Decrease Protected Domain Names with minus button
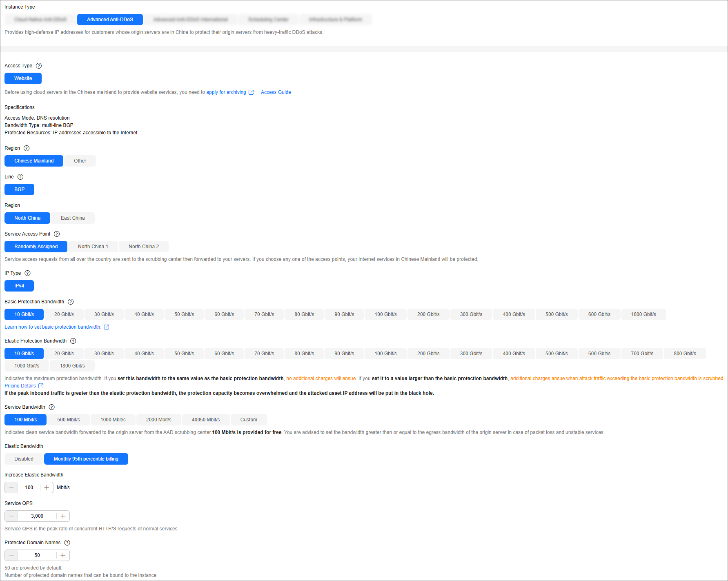728x581 pixels. pos(11,555)
